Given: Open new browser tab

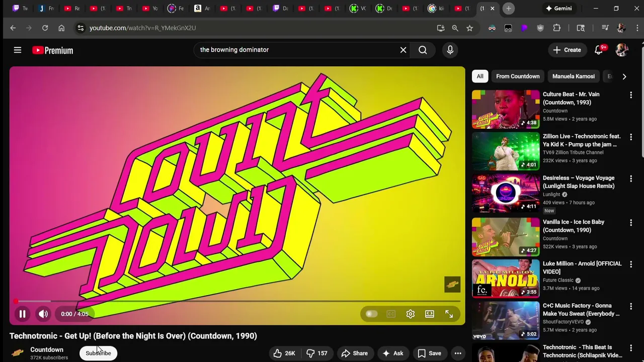Looking at the screenshot, I should [x=509, y=9].
